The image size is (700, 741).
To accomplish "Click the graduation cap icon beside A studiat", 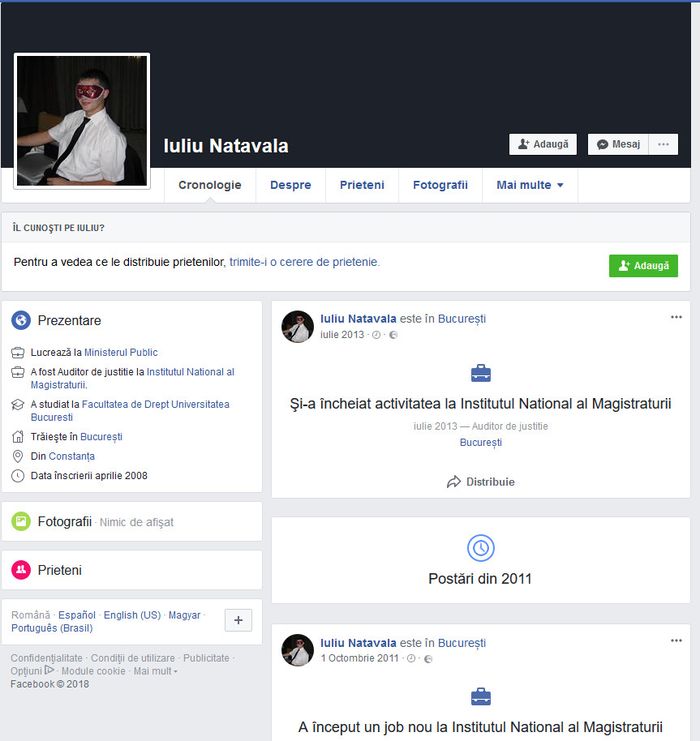I will (17, 405).
